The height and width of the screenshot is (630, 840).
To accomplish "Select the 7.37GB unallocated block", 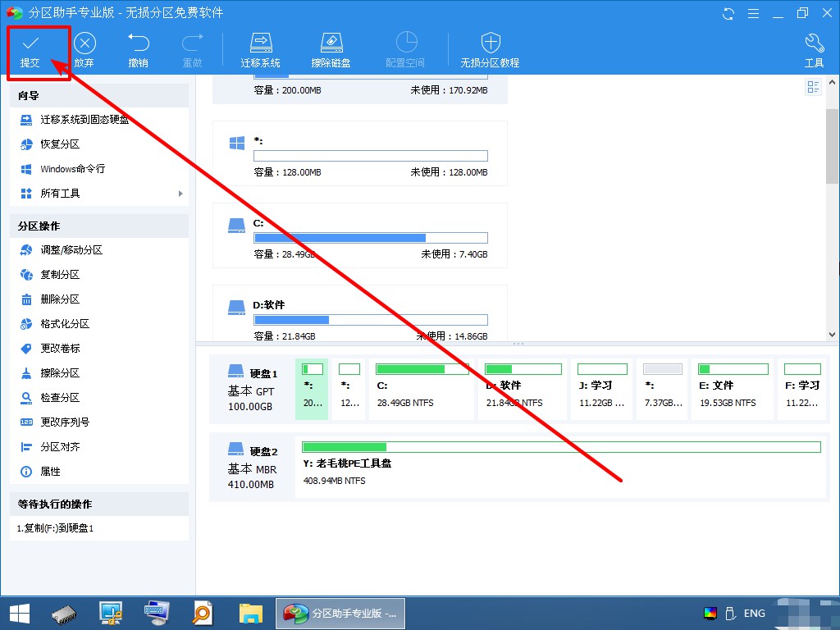I will click(662, 390).
